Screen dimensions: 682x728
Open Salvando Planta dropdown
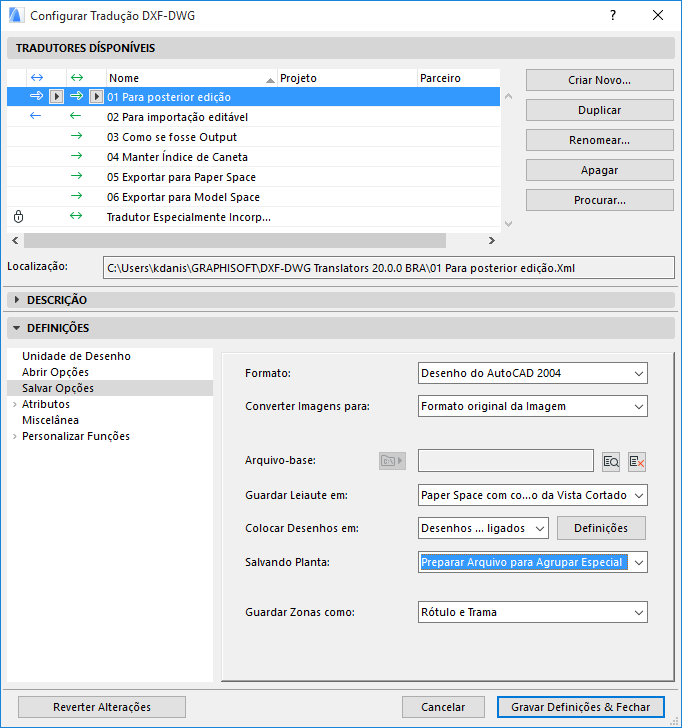(533, 562)
